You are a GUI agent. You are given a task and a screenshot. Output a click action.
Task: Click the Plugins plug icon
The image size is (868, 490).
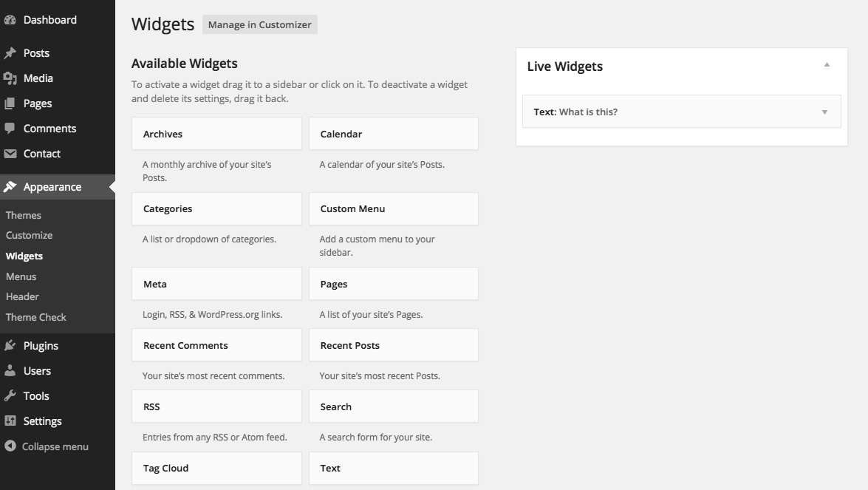pyautogui.click(x=10, y=346)
